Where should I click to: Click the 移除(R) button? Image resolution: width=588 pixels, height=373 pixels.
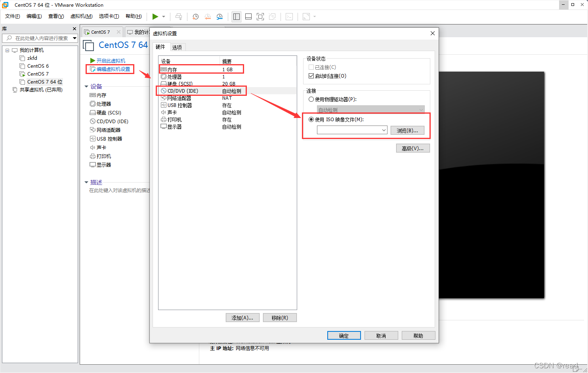(x=280, y=318)
